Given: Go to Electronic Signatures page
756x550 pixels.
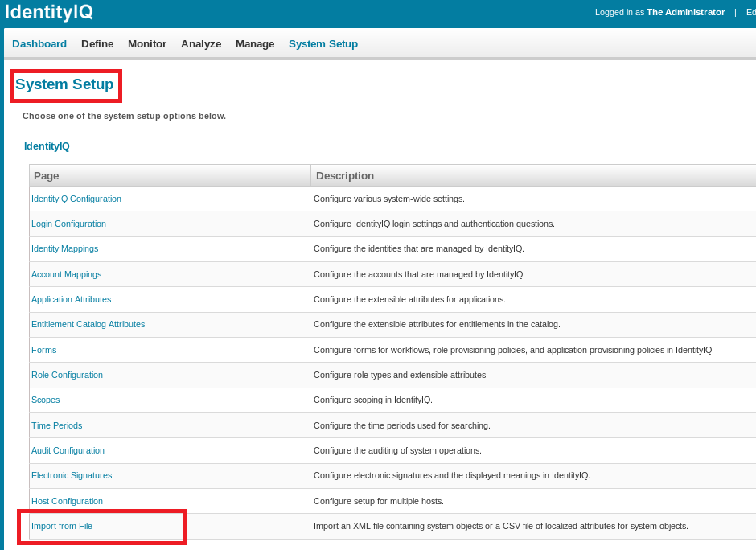Looking at the screenshot, I should 72,475.
